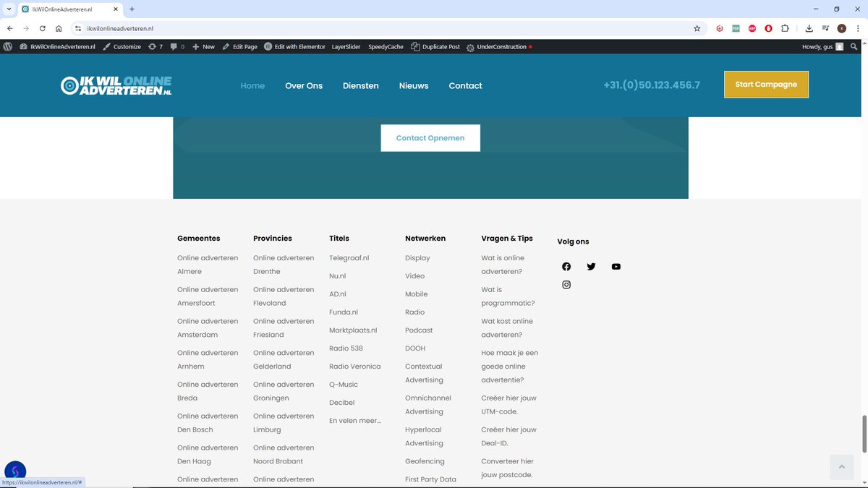Click the page vertical scrollbar thumb
868x488 pixels.
click(864, 433)
